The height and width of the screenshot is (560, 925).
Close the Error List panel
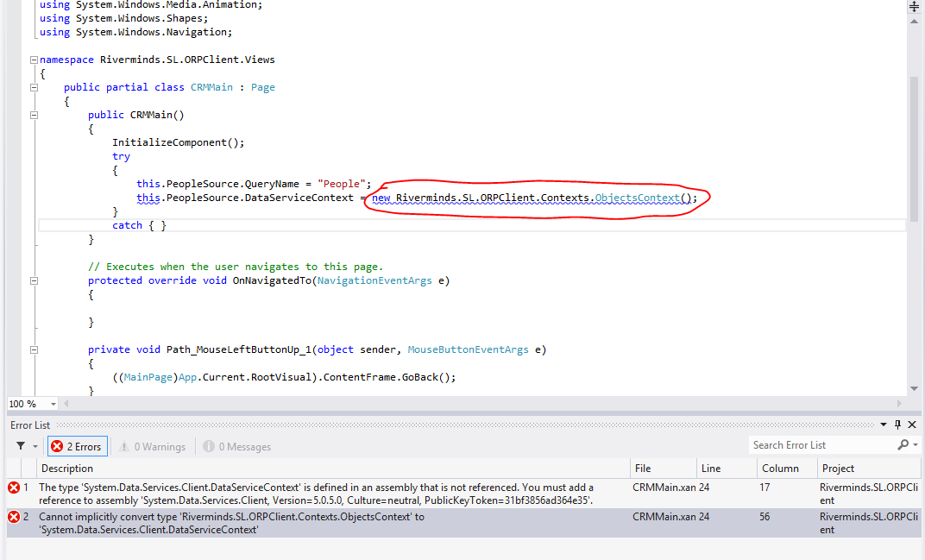(912, 425)
